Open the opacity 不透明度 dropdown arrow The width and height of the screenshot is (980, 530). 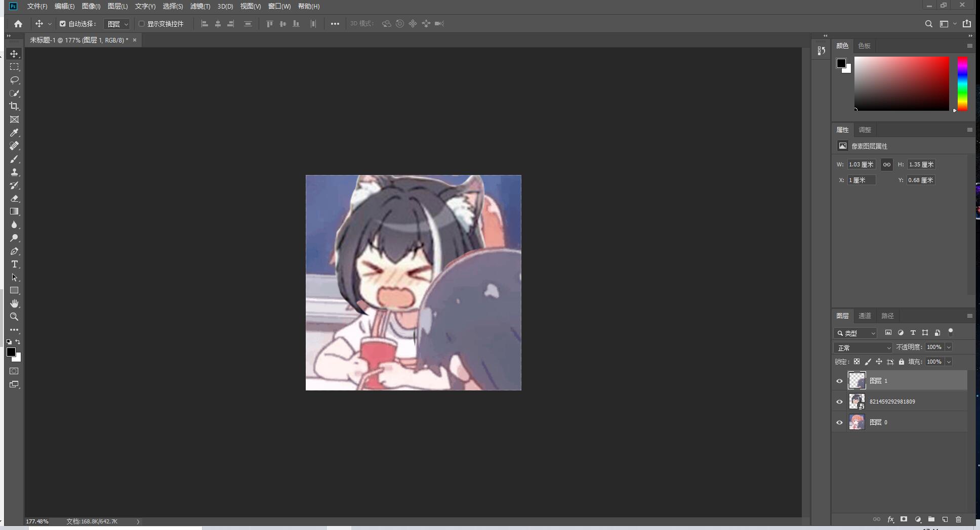pos(949,347)
